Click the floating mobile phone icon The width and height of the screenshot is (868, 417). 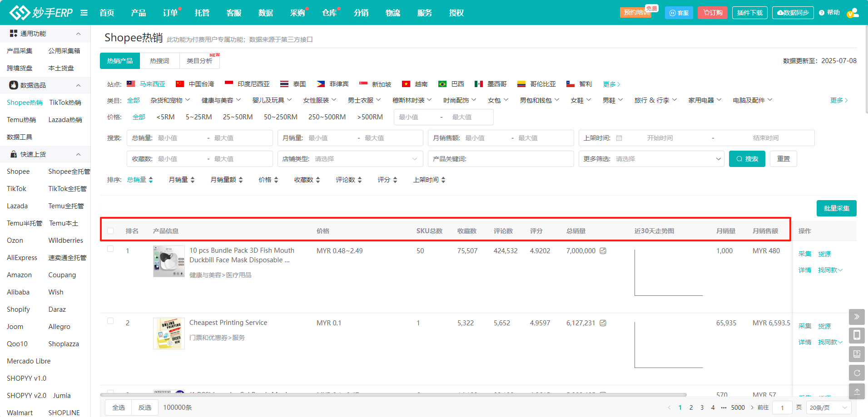857,335
